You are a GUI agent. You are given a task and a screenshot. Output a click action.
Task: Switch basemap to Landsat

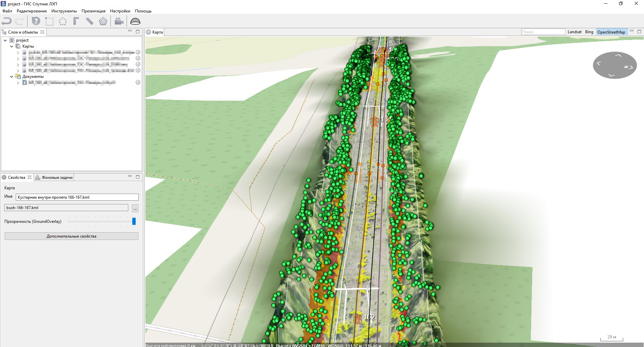pos(574,32)
